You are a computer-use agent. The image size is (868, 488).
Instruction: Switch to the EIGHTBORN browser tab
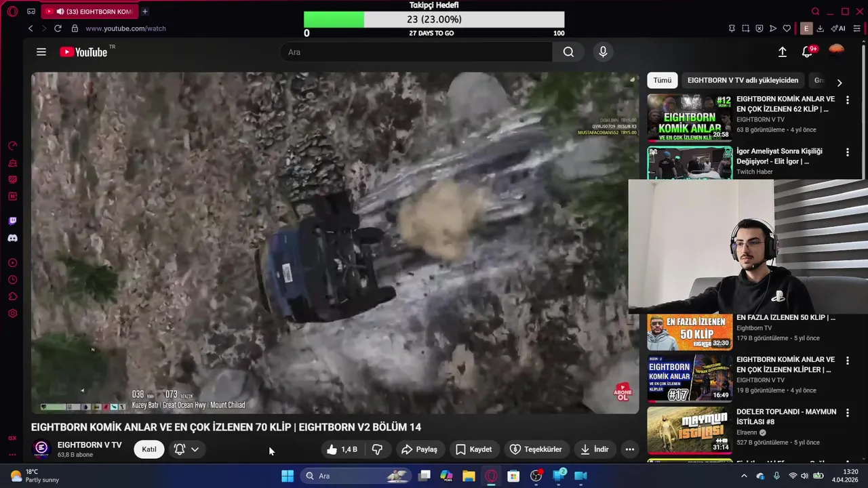click(90, 12)
